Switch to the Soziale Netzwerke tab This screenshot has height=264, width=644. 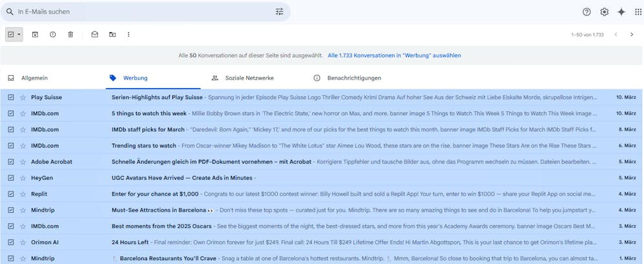tap(249, 78)
